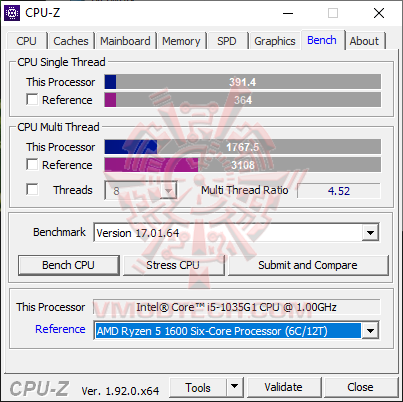The image size is (403, 402).
Task: Expand the Reference processor dropdown
Action: [x=370, y=331]
